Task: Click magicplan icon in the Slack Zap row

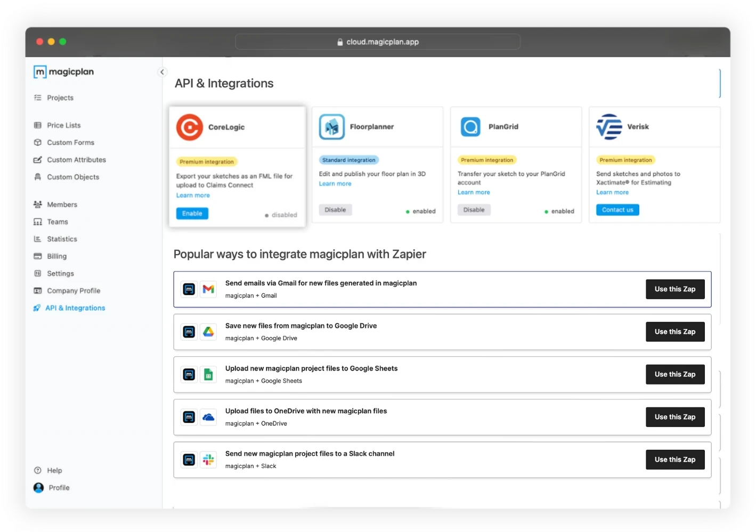Action: tap(189, 460)
